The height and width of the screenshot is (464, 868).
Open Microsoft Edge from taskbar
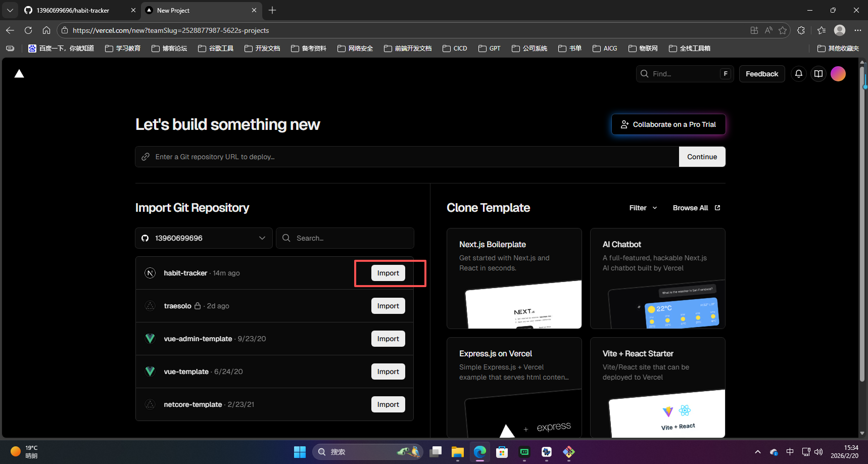(480, 452)
